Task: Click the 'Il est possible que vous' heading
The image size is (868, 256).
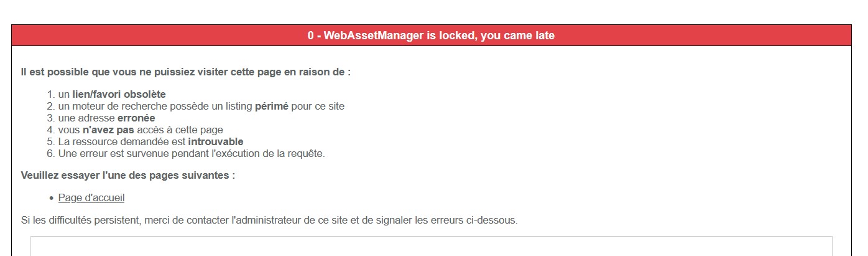Action: 186,72
